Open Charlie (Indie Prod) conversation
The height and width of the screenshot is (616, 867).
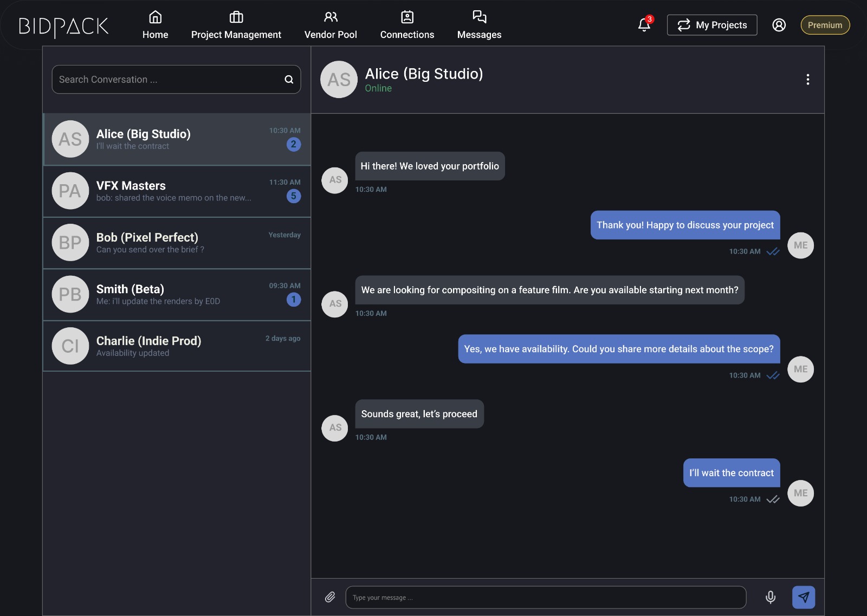pyautogui.click(x=177, y=346)
